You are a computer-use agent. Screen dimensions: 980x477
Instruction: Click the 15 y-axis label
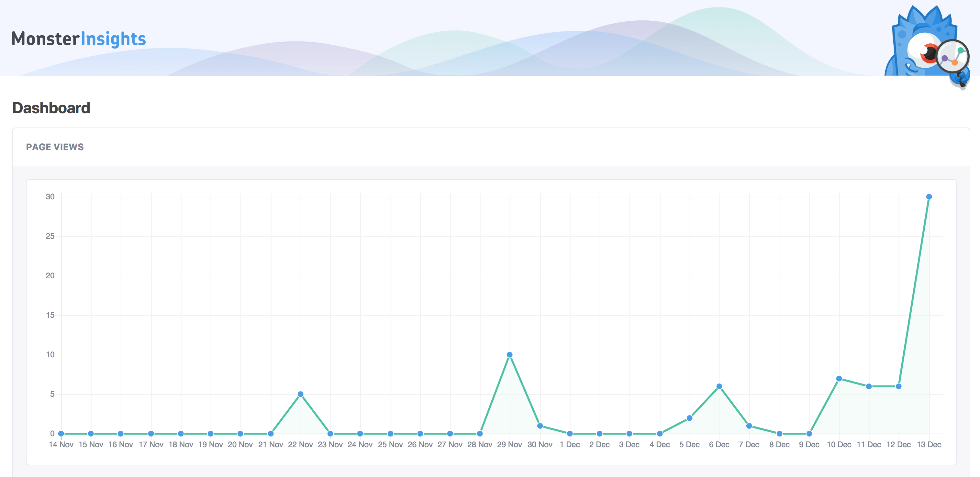[x=50, y=315]
